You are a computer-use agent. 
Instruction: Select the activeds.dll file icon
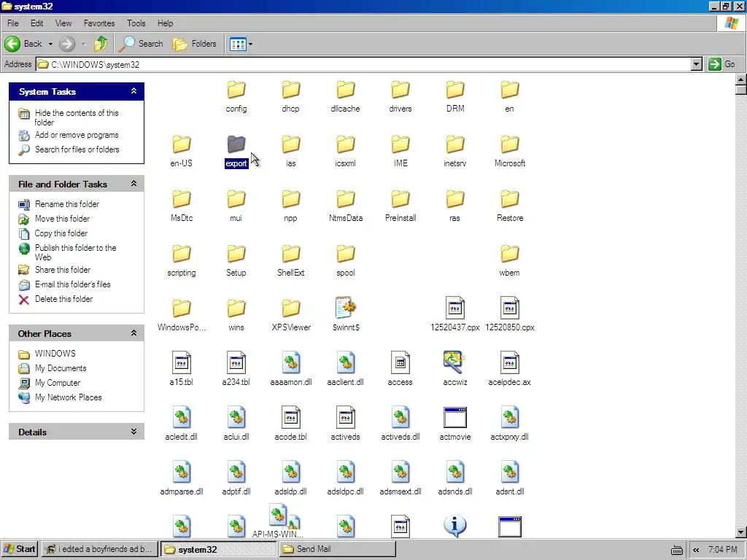(x=400, y=417)
